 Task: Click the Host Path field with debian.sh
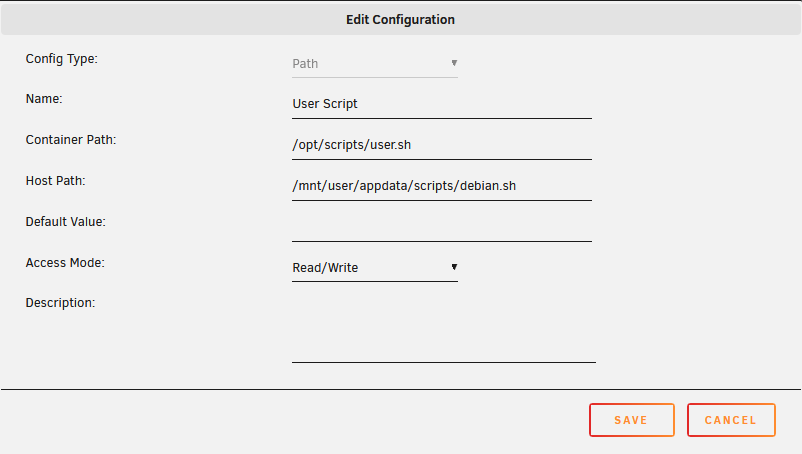(442, 186)
